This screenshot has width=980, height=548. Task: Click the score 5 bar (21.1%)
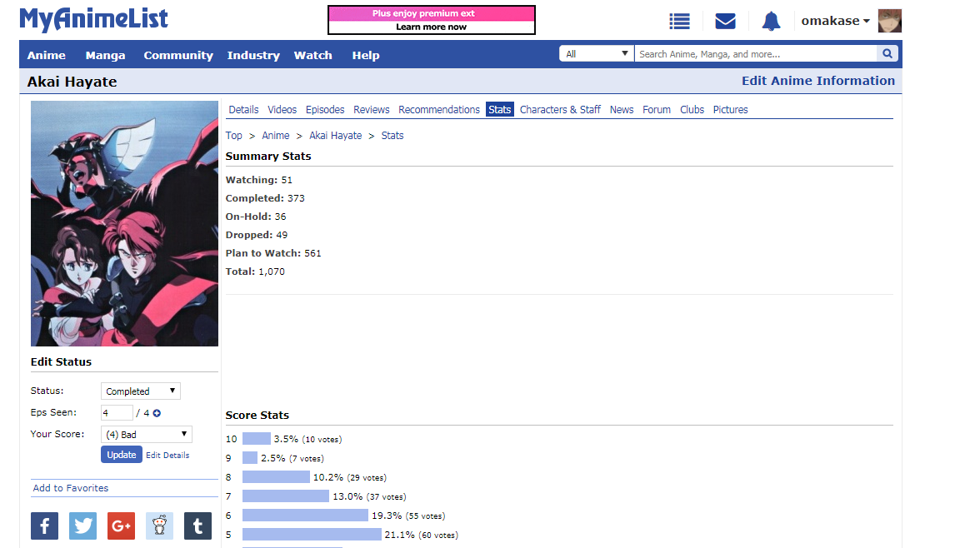click(312, 535)
